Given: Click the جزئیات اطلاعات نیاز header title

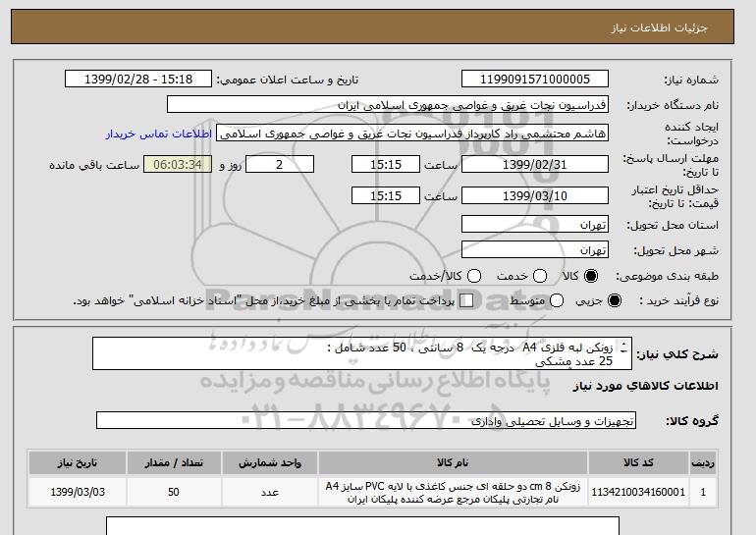Looking at the screenshot, I should click(x=660, y=27).
